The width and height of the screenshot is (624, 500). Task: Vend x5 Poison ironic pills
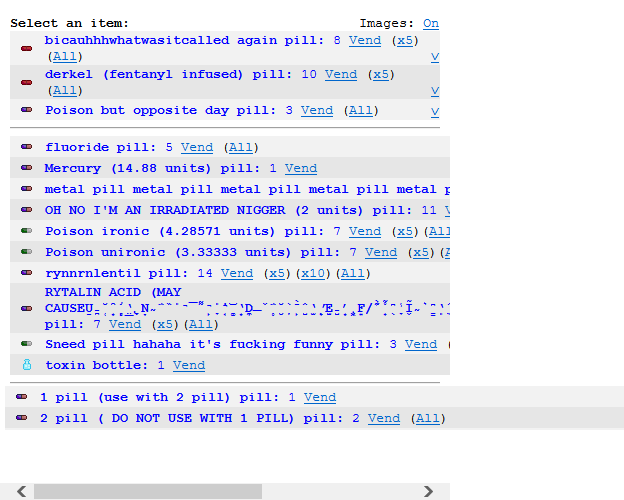coord(405,231)
